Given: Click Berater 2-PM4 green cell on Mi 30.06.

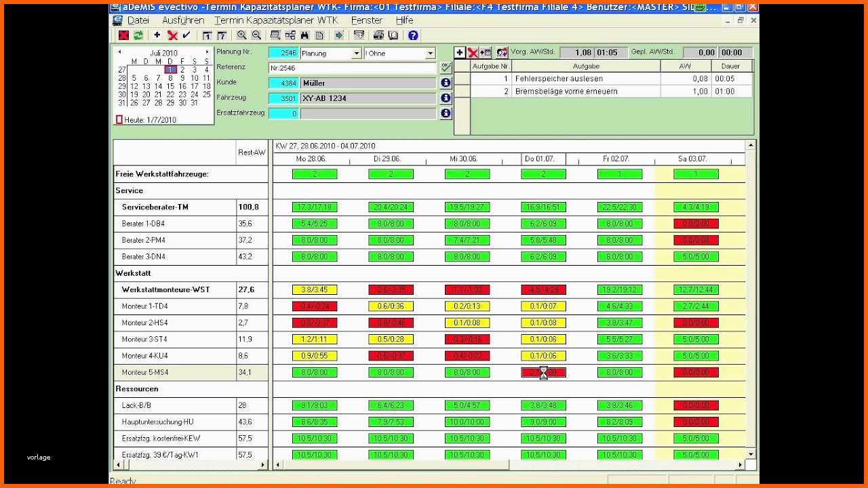Looking at the screenshot, I should coord(467,240).
